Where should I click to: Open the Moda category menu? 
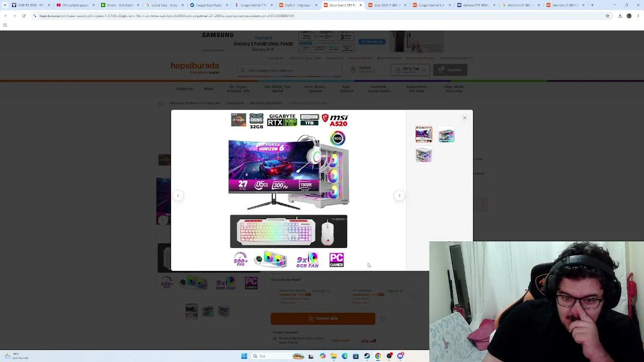208,89
